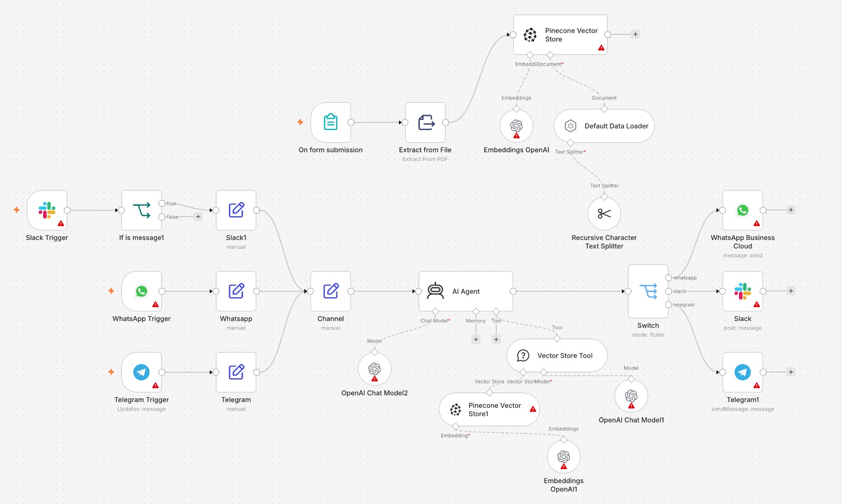842x504 pixels.
Task: Click the telegram output of Switch
Action: 668,305
